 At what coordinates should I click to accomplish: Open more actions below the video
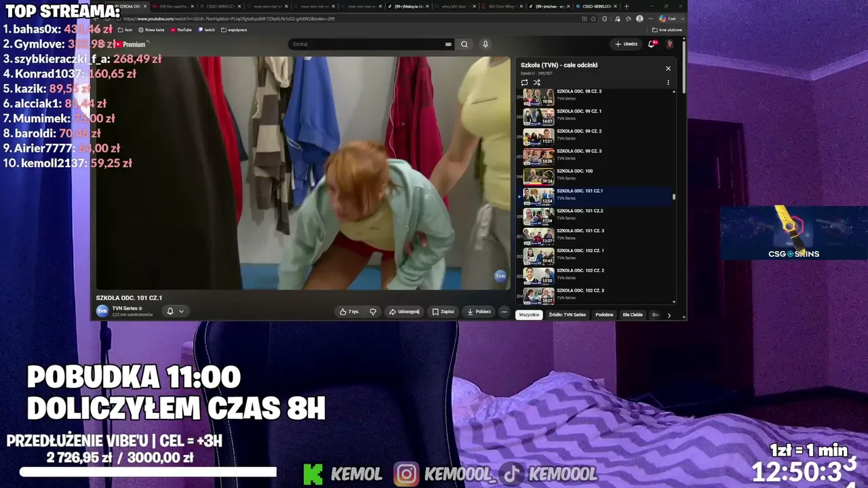[x=504, y=312]
